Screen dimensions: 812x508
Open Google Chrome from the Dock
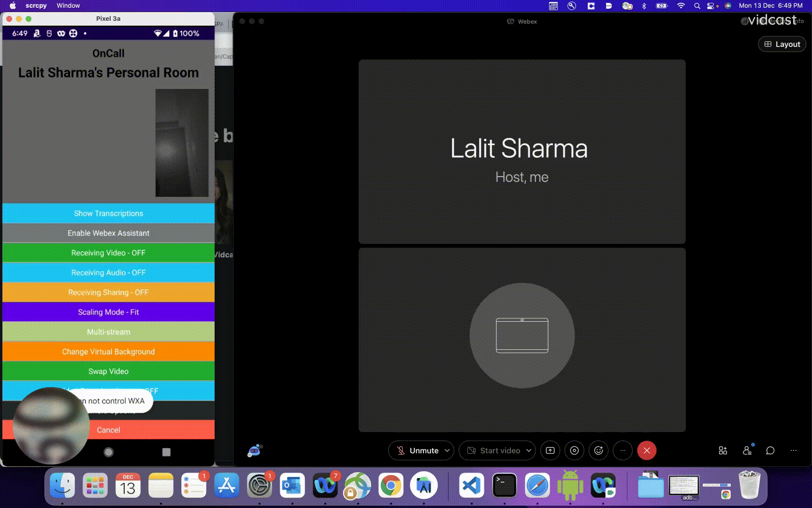pos(391,485)
